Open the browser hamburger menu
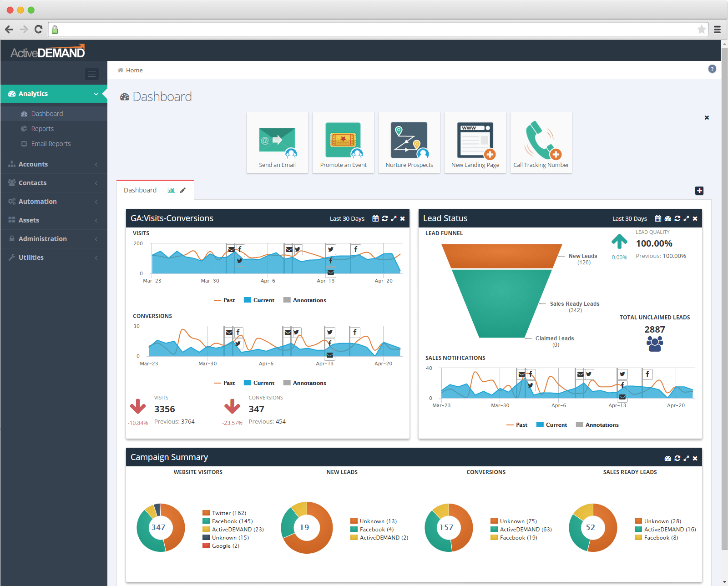 click(x=718, y=30)
